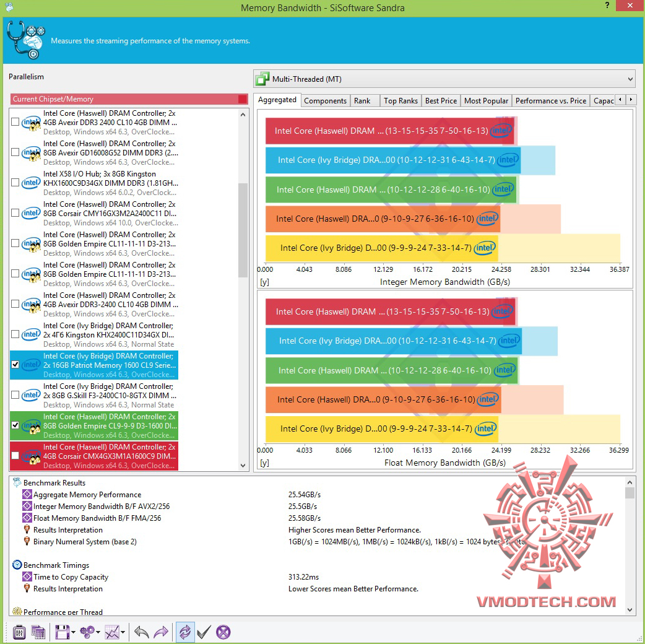
Task: Click Intel logo on G.Skill F3-2400C10 entry
Action: pos(31,395)
